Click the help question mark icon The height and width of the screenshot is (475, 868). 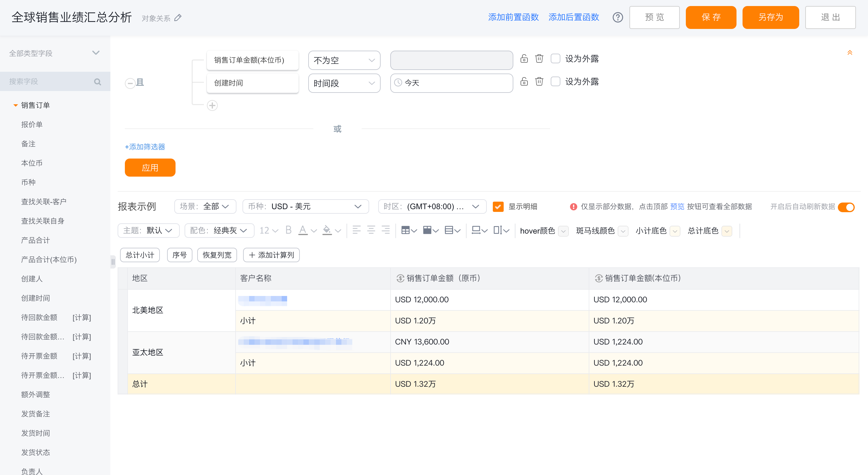point(617,17)
